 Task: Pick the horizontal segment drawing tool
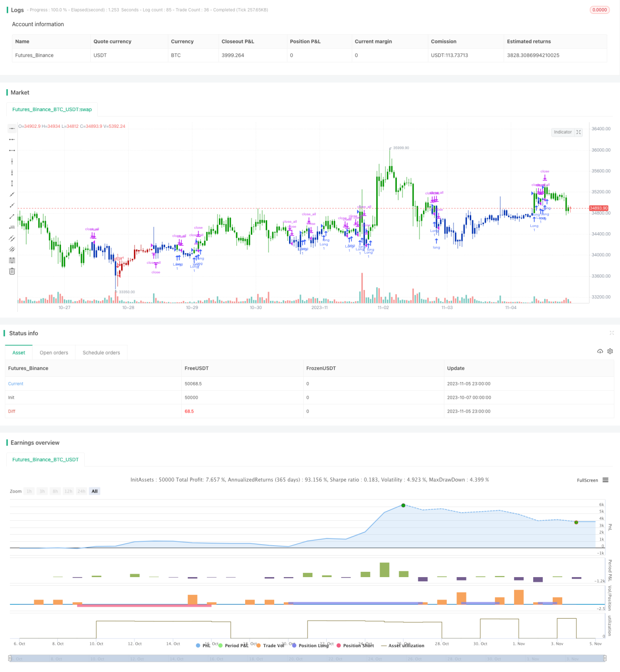tap(12, 150)
